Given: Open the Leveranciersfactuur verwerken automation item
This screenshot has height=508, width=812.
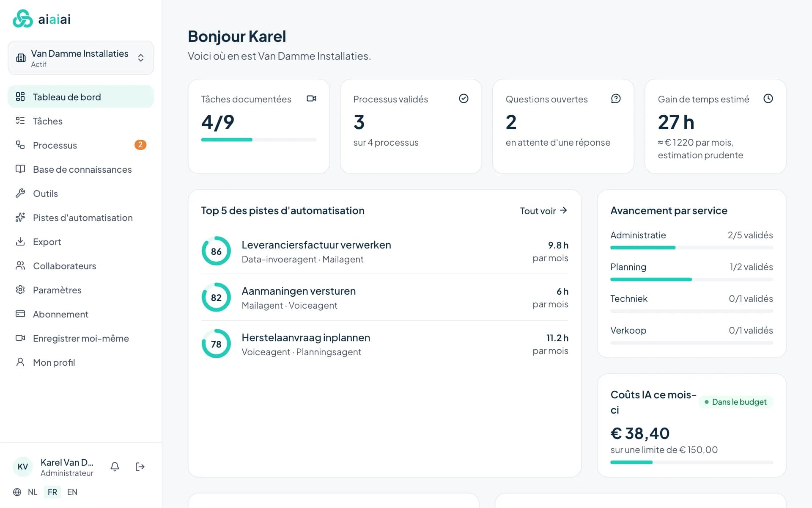Looking at the screenshot, I should tap(385, 251).
